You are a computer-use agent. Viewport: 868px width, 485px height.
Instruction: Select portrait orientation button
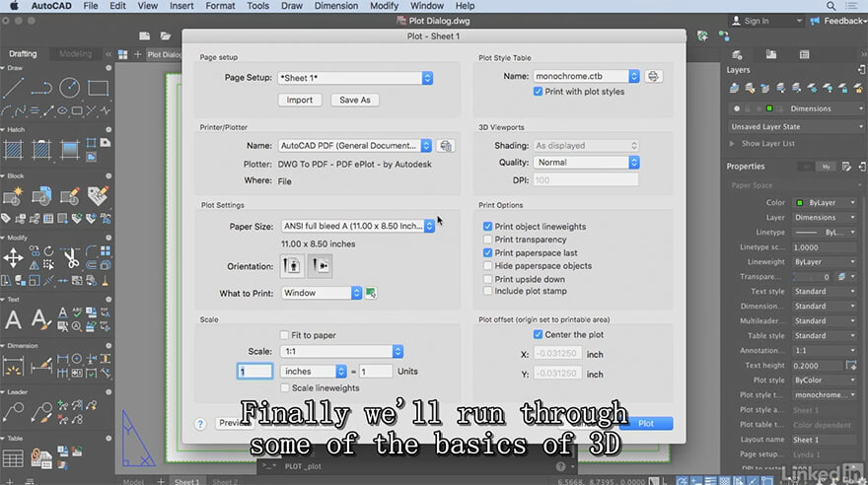pos(292,266)
